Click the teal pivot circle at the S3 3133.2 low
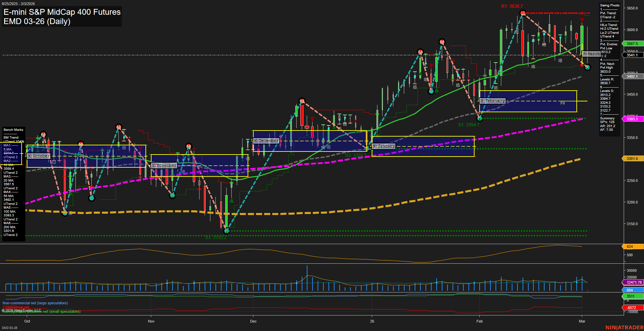The height and width of the screenshot is (331, 644). point(227,231)
